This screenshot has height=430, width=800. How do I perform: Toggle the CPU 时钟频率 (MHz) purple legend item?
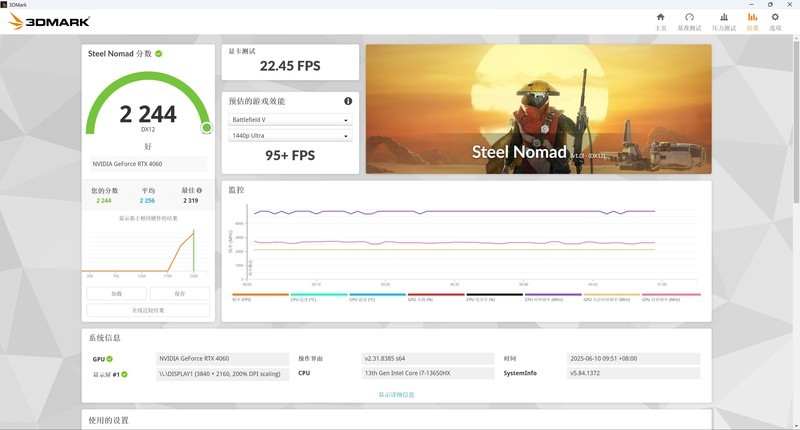click(553, 297)
